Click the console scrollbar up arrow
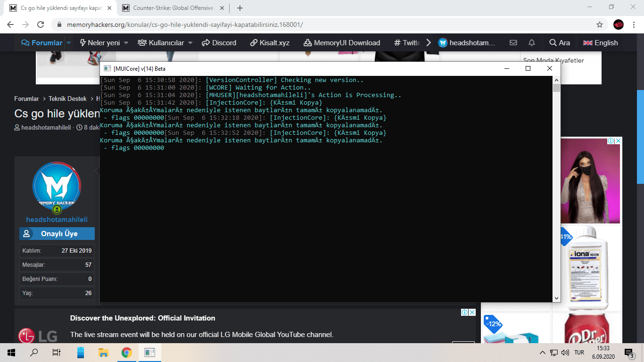Screen dimensions: 644x362 coord(556,80)
